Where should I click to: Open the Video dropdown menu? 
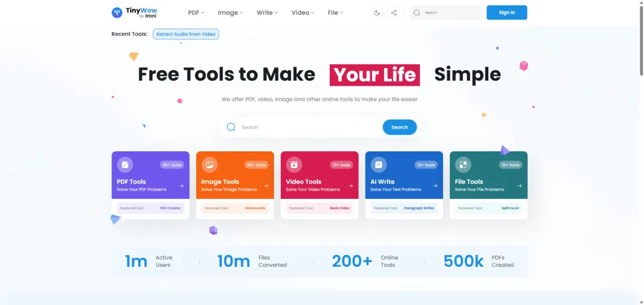[303, 13]
